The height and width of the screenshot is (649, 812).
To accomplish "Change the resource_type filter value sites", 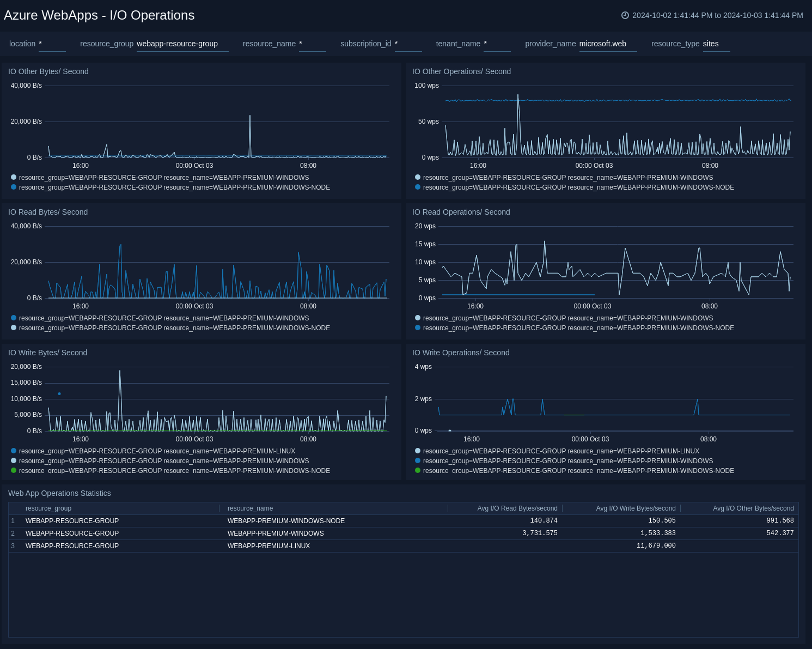I will pyautogui.click(x=716, y=44).
